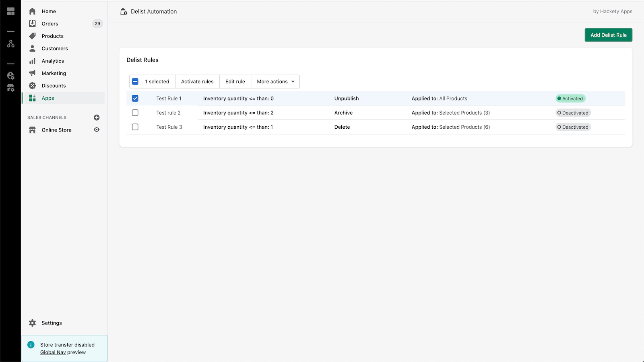This screenshot has height=362, width=644.
Task: Select the Discounts badge icon
Action: pyautogui.click(x=32, y=85)
